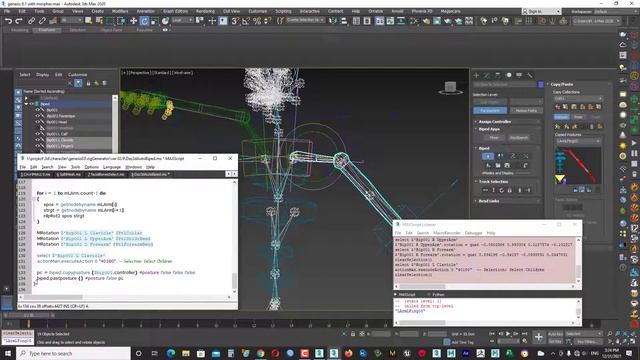The width and height of the screenshot is (640, 360).
Task: Toggle visibility eye of the Biped row
Action: tap(32, 104)
